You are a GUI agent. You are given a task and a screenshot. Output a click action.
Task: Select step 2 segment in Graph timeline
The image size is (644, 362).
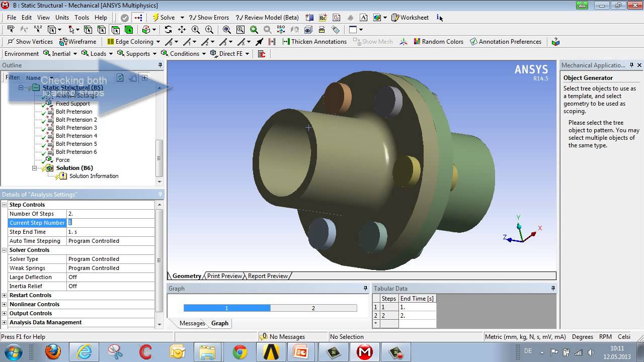coord(313,308)
